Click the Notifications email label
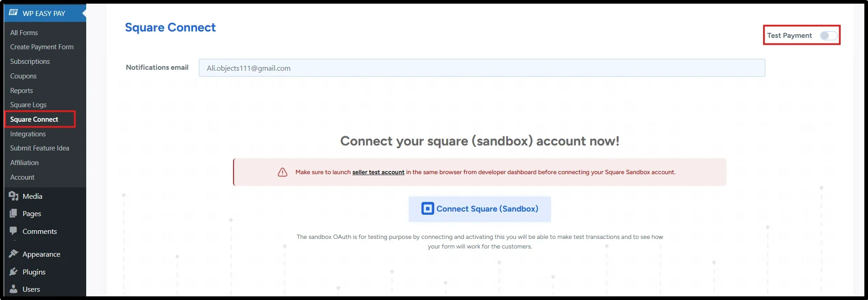Screen dimensions: 868x300 point(157,67)
